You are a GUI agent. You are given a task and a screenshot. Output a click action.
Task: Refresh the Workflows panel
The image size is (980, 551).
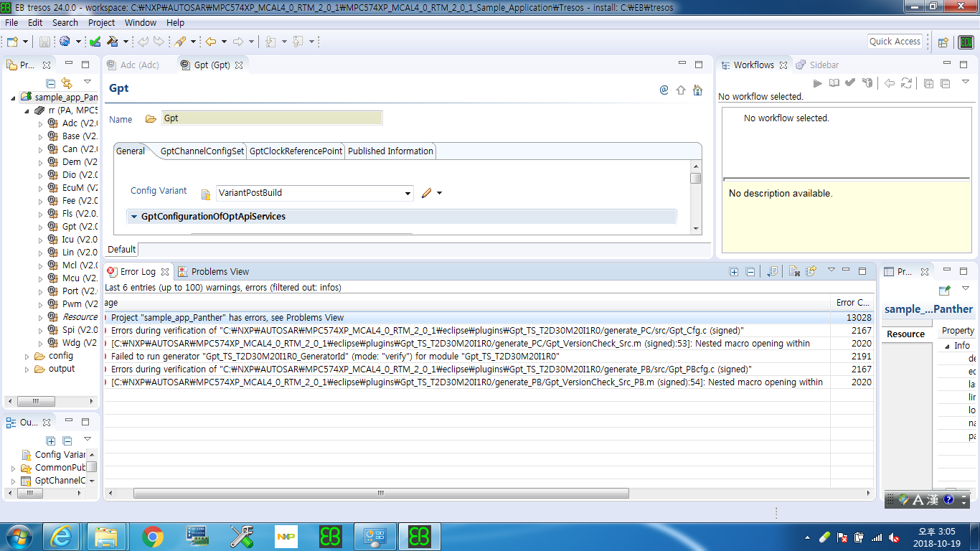[906, 83]
